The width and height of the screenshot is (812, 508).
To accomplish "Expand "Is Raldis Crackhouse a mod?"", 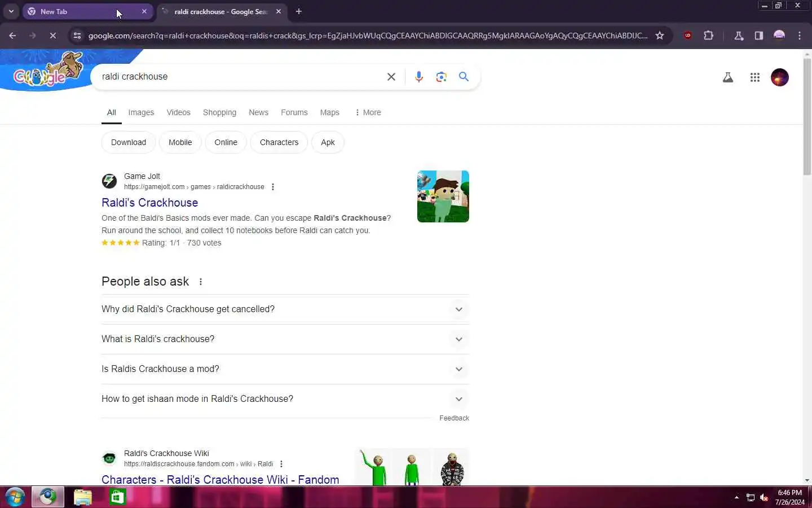I will click(x=285, y=369).
